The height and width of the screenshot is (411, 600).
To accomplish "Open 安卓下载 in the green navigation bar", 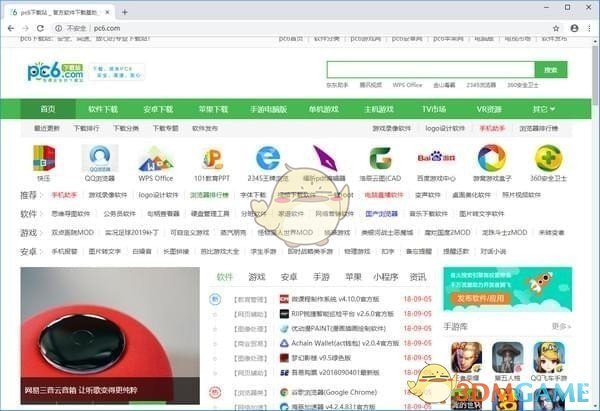I will (158, 109).
